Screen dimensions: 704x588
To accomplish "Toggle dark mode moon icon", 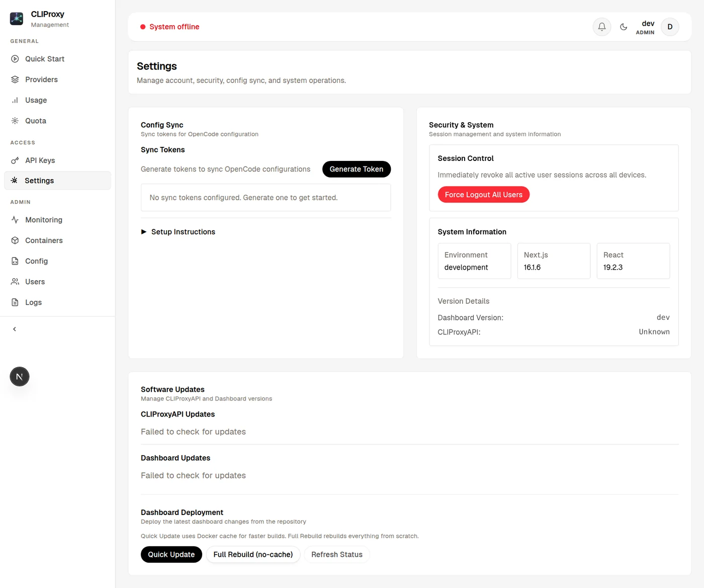I will (624, 27).
